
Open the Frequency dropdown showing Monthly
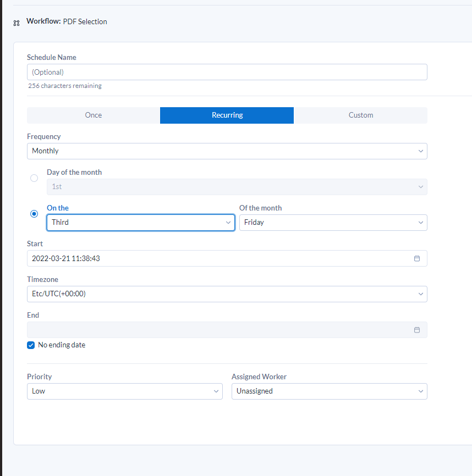click(x=227, y=151)
